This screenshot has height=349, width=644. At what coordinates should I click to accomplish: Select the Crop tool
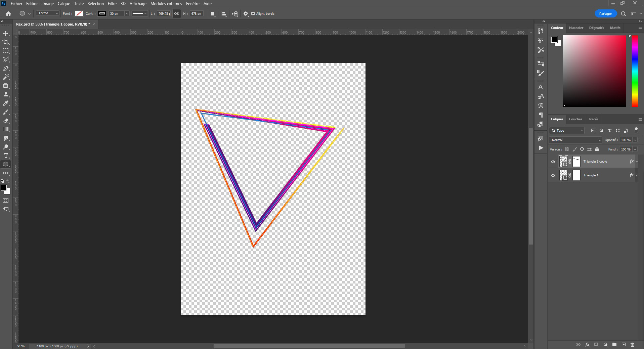click(6, 42)
